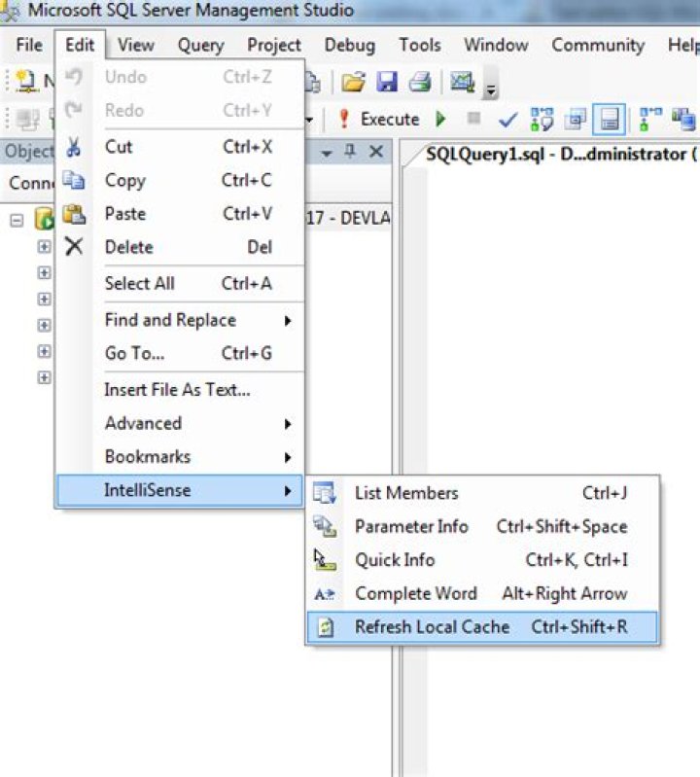Open the Project menu
The height and width of the screenshot is (777, 700).
tap(274, 45)
